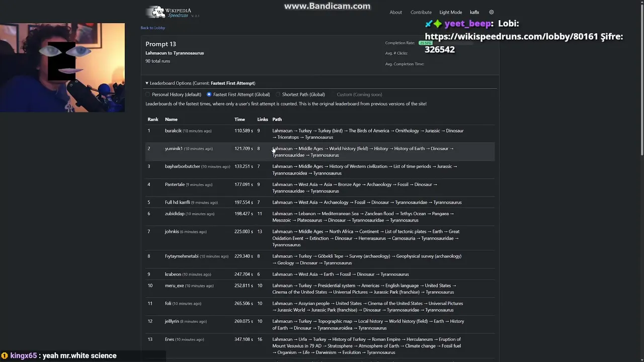Click the Name column header
Screen dimensions: 644x362
click(171, 119)
